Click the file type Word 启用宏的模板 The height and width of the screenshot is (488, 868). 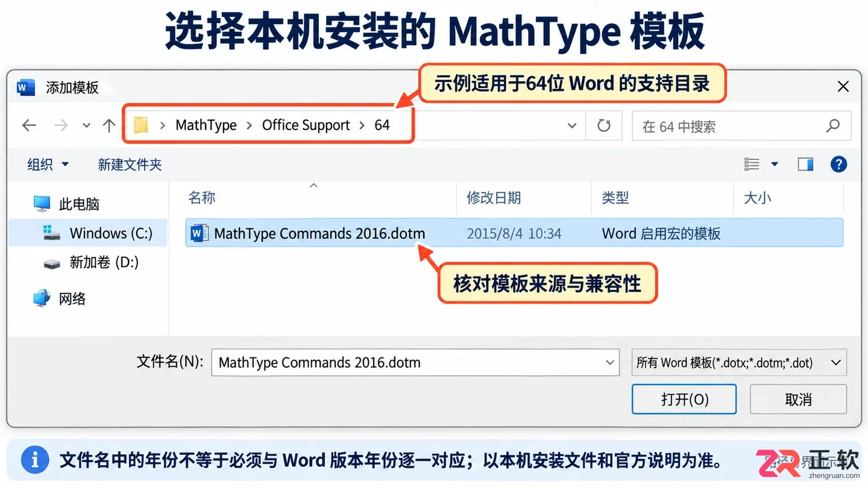[x=661, y=234]
